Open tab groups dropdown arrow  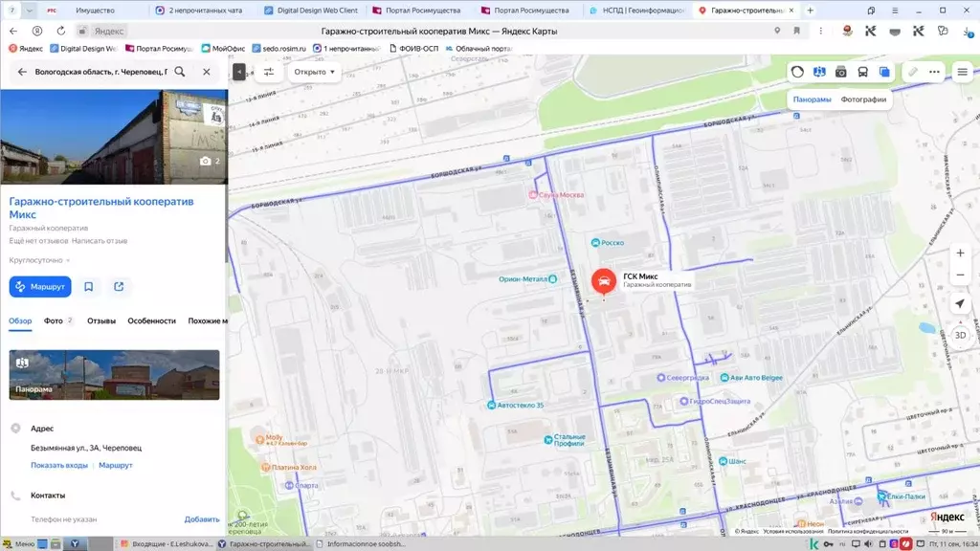click(30, 10)
